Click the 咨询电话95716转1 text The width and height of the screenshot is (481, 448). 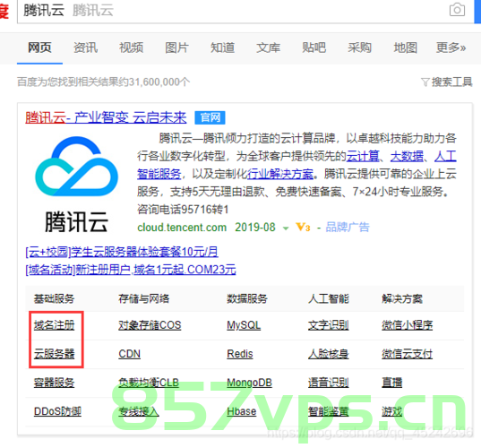coord(183,210)
